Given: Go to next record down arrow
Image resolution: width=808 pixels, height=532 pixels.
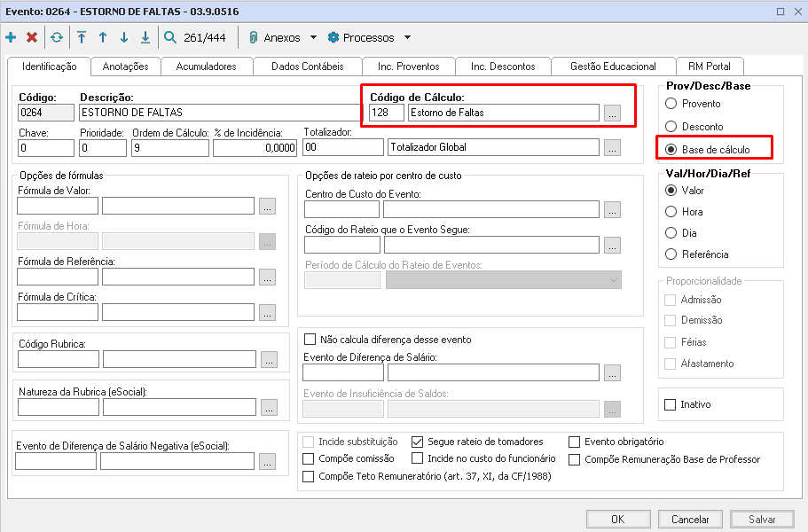Looking at the screenshot, I should (124, 37).
